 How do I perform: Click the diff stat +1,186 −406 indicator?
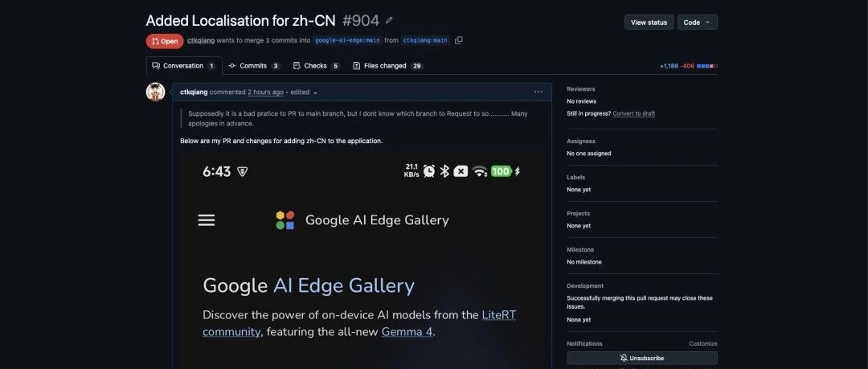688,66
